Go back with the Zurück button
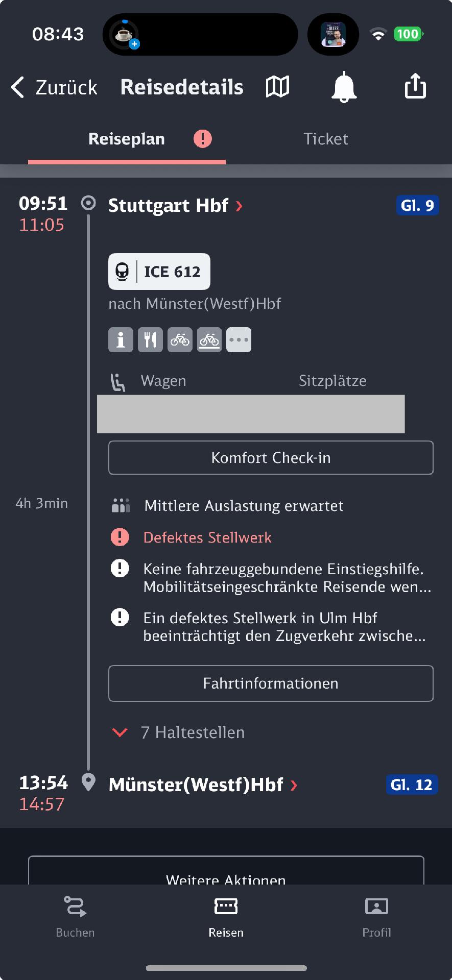Image resolution: width=452 pixels, height=980 pixels. click(54, 87)
